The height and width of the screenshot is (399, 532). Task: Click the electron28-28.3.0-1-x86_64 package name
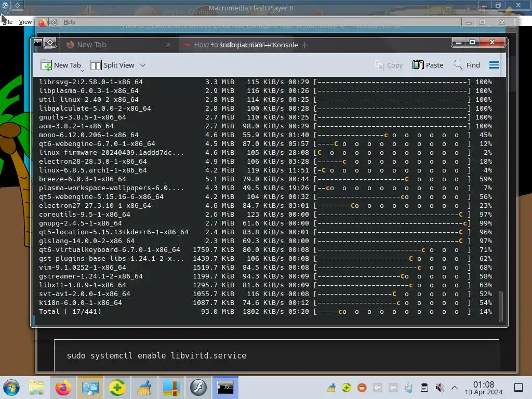click(x=92, y=161)
